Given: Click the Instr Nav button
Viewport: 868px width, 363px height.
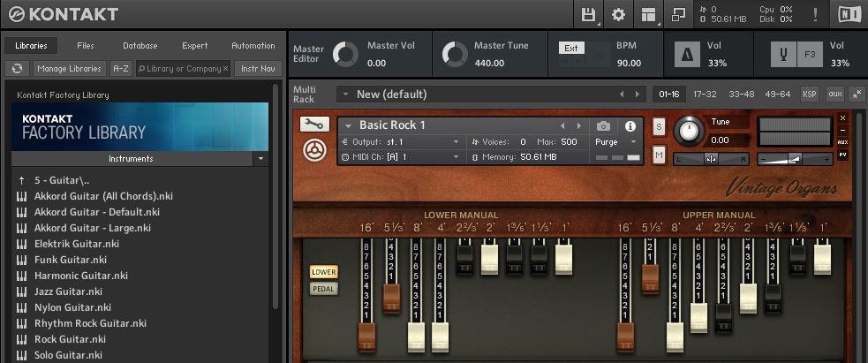Looking at the screenshot, I should pos(259,69).
